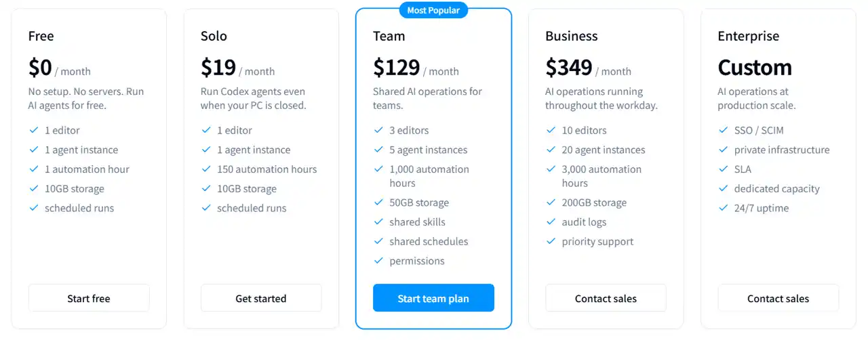Click checkmark next to SSO / SCIM

tap(723, 130)
